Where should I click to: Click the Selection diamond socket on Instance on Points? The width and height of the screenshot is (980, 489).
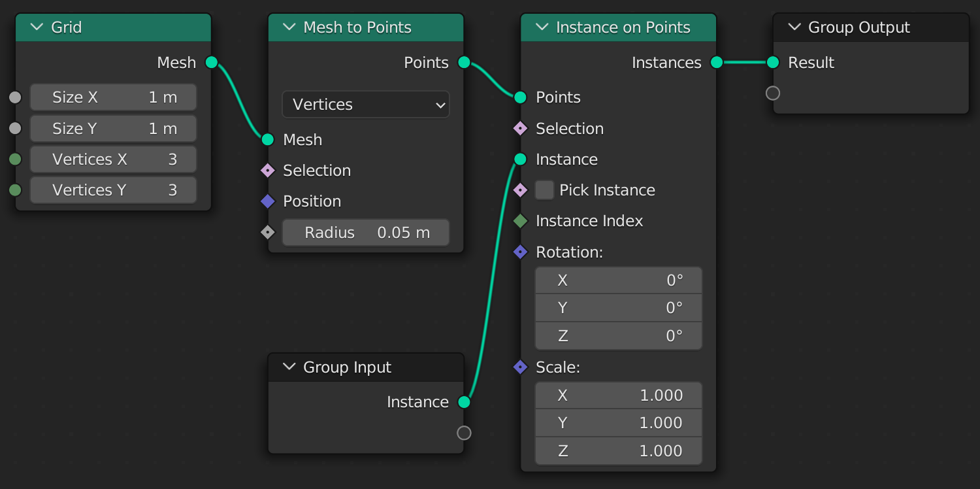click(520, 129)
